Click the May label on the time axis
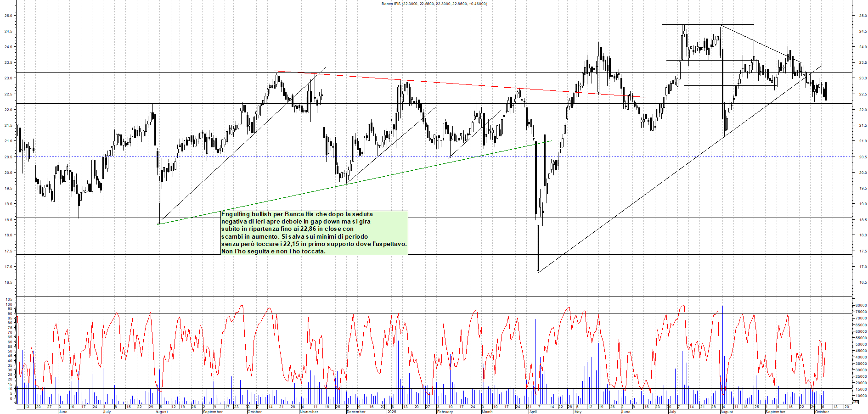Viewport: 868px width, 414px height. coord(578,412)
